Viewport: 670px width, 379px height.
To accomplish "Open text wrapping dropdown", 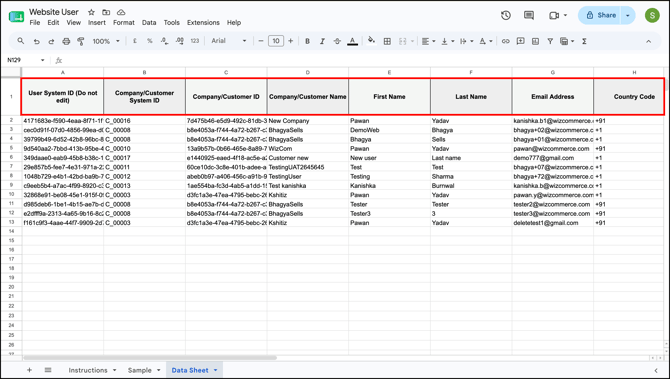I will pos(466,41).
